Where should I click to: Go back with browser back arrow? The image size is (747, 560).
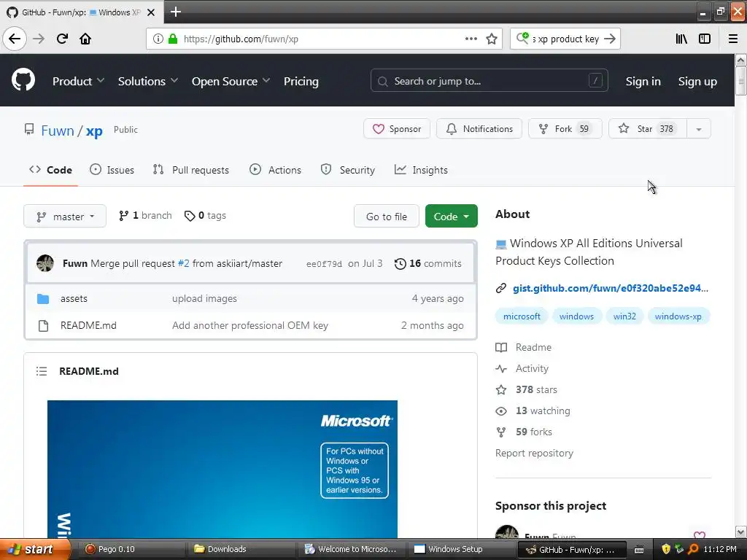(x=15, y=39)
